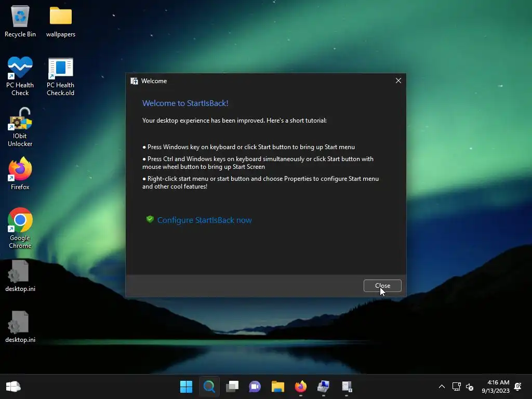Click the 'Welcome to StartIsBack!' heading
Image resolution: width=532 pixels, height=399 pixels.
(x=185, y=103)
